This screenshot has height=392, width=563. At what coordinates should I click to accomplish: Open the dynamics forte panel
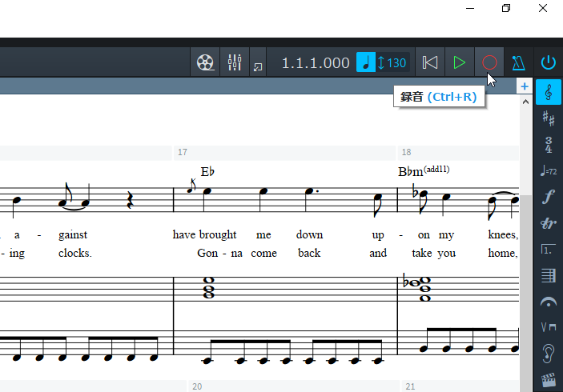(549, 197)
